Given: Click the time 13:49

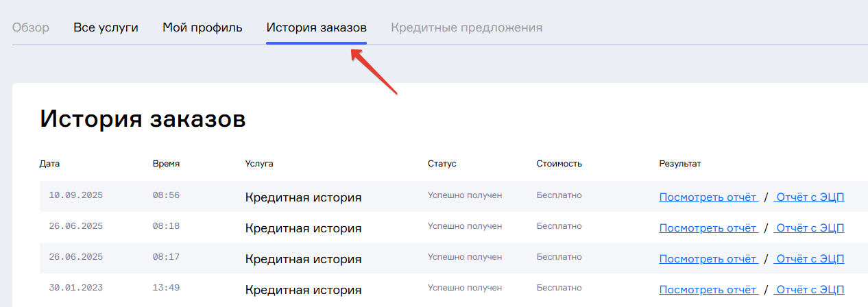Looking at the screenshot, I should [166, 288].
